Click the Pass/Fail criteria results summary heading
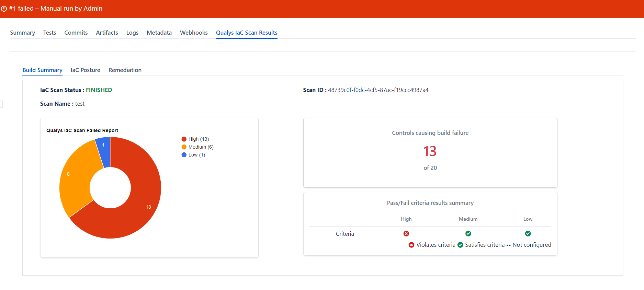 coord(430,203)
